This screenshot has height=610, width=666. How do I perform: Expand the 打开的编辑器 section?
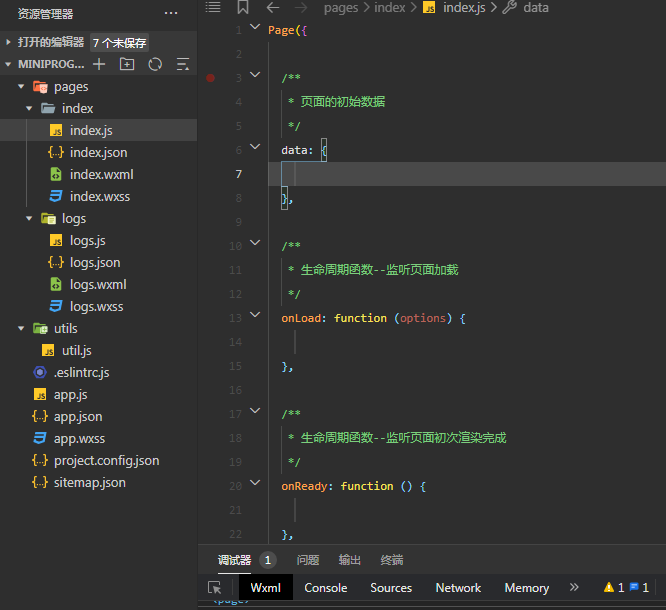tap(8, 42)
